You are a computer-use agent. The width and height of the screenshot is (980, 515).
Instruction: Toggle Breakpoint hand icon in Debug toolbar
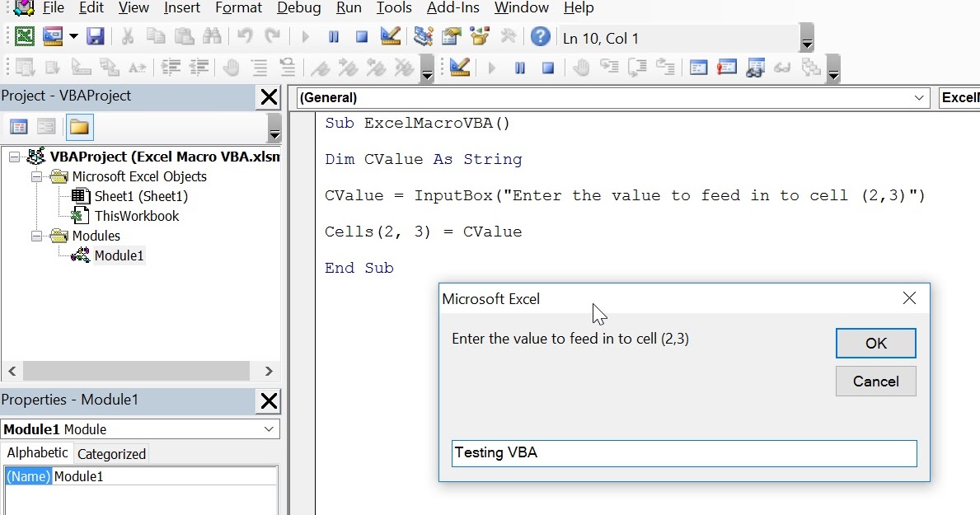[581, 67]
